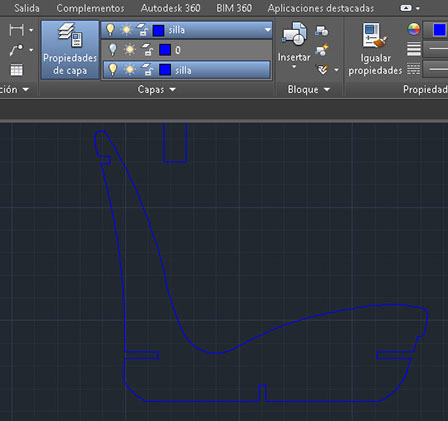Open linear dimension tool dropdown arrow
This screenshot has height=421, width=448.
[31, 30]
